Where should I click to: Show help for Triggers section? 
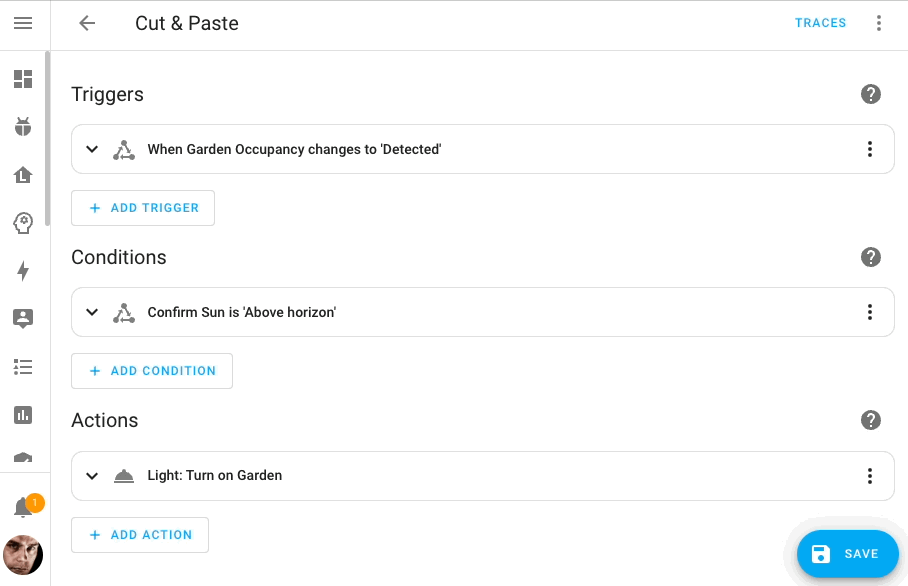pos(870,94)
